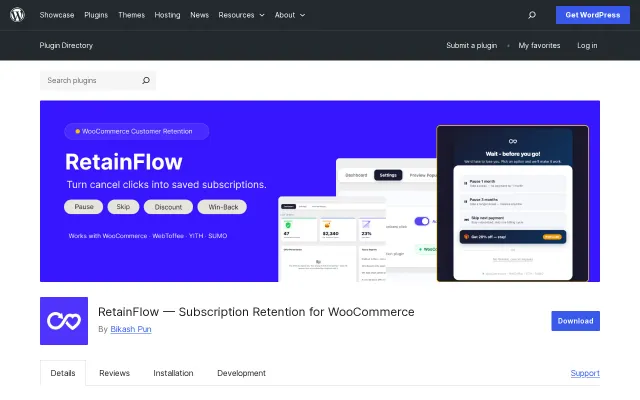640x400 pixels.
Task: Open the Support link
Action: (585, 373)
